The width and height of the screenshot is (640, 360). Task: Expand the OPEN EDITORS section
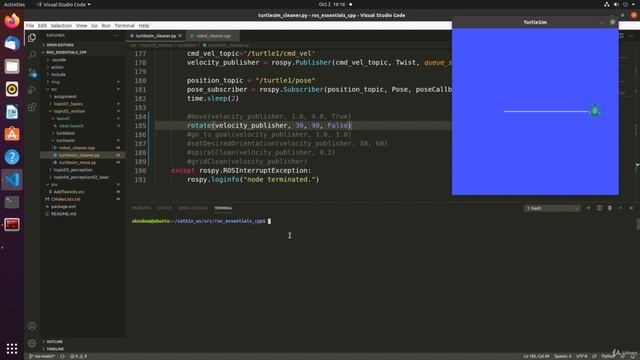(x=60, y=45)
